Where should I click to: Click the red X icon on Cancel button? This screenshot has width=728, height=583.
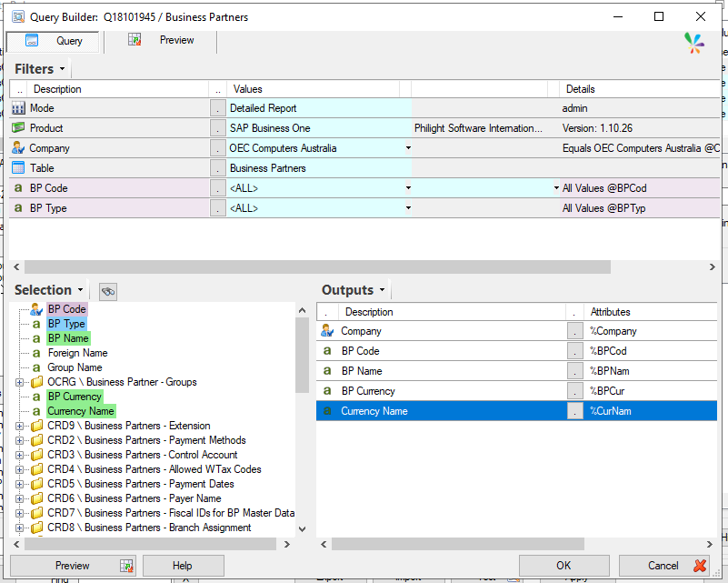[700, 566]
